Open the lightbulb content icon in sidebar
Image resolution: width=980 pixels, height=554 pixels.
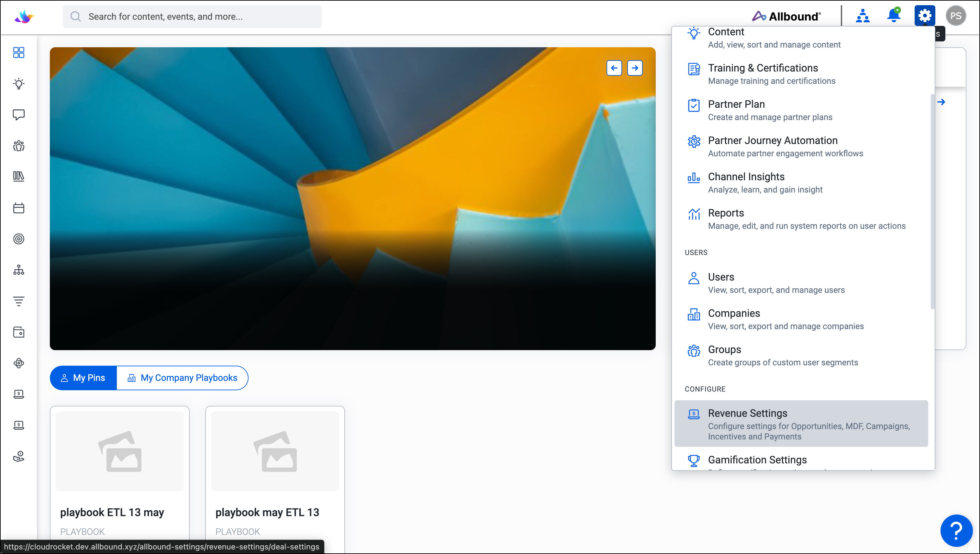click(19, 84)
